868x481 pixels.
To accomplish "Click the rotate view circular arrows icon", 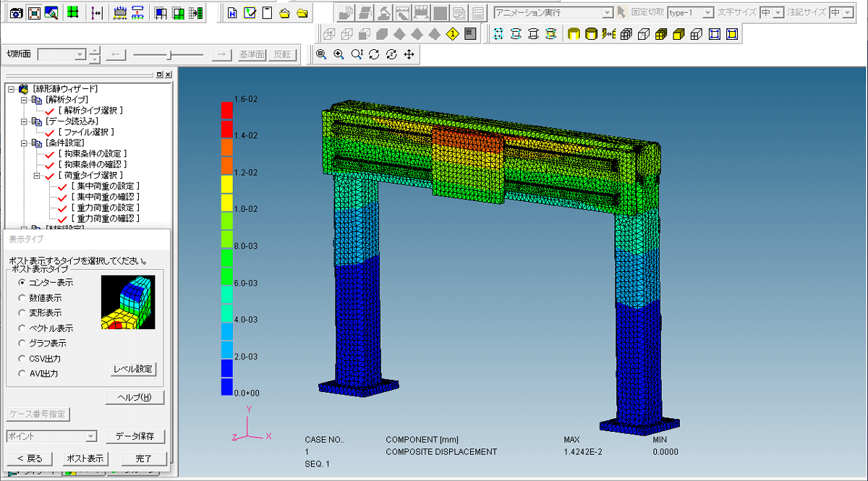I will point(374,54).
